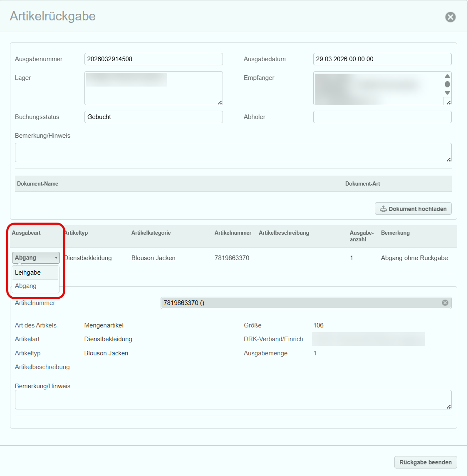Screen dimensions: 468x476
Task: Click the Dokument hochladen button
Action: coord(413,209)
